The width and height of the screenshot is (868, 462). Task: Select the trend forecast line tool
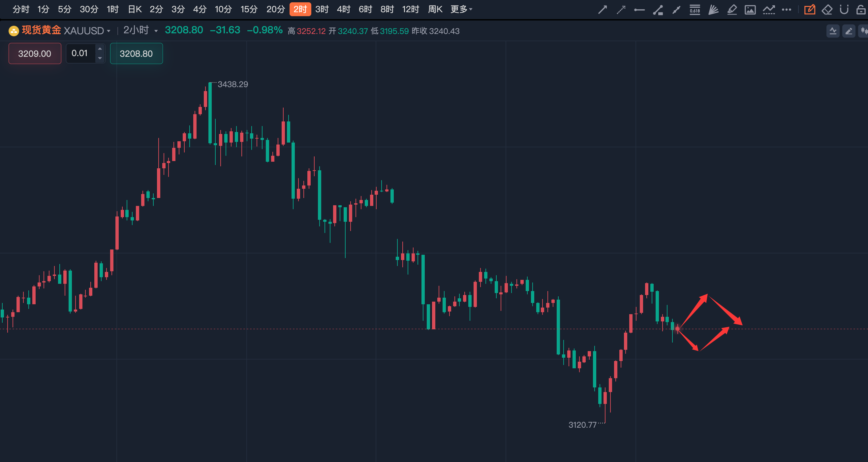[769, 10]
